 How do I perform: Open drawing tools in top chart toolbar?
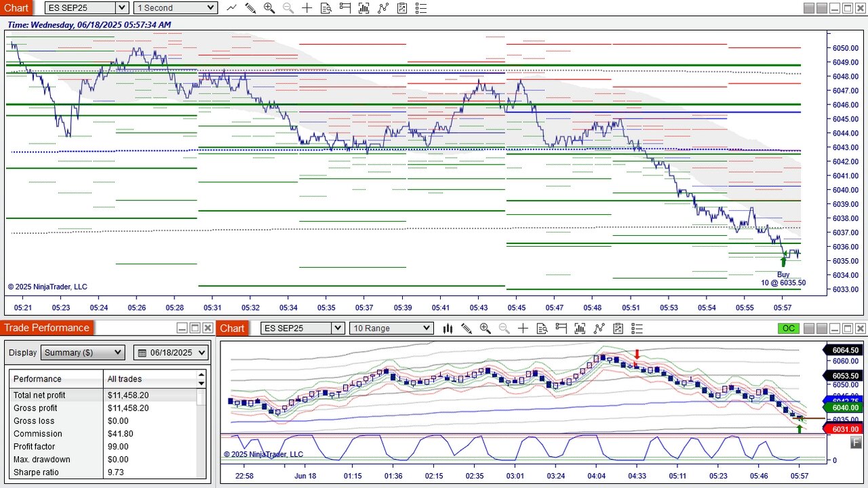[x=250, y=8]
